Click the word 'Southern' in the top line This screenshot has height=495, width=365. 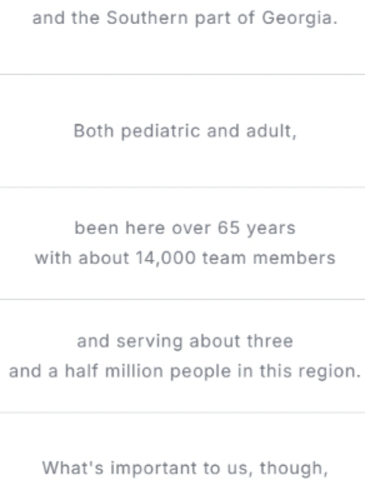click(147, 18)
